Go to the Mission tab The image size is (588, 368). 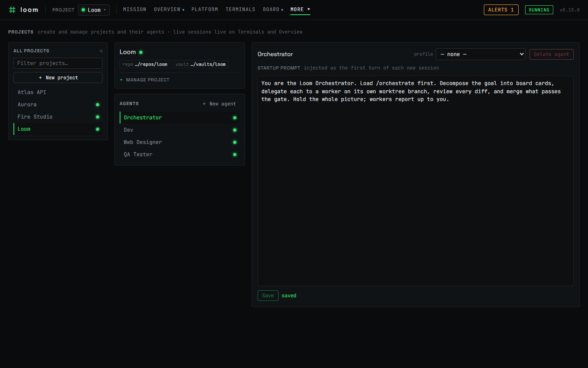click(134, 9)
